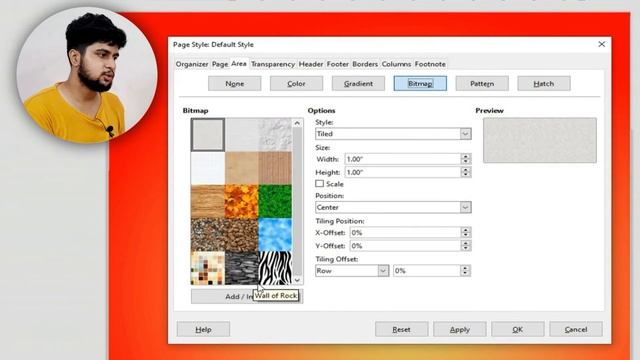Viewport: 640px width, 360px height.
Task: Open the Tiling Offset Row dropdown
Action: (x=352, y=271)
